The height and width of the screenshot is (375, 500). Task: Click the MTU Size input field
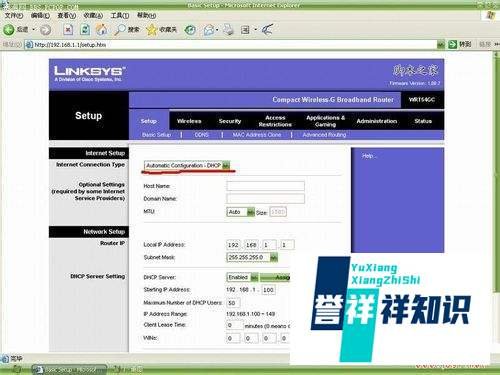[x=278, y=212]
